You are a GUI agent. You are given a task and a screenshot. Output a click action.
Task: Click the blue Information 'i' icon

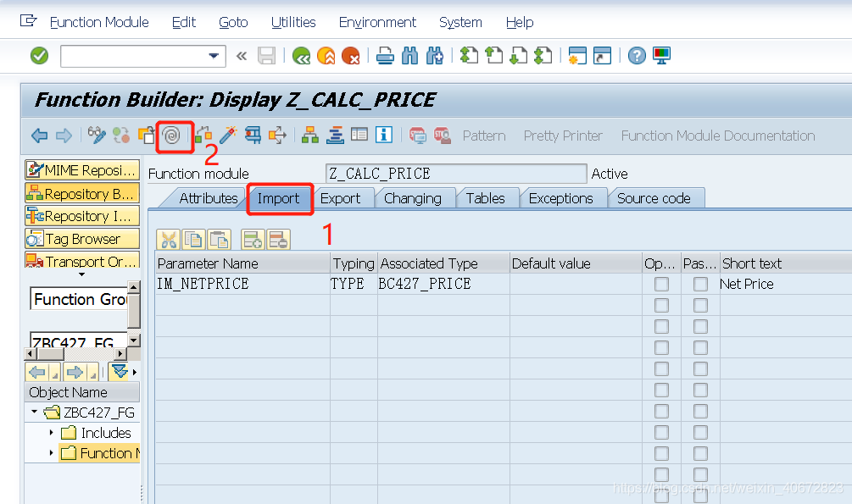click(384, 135)
